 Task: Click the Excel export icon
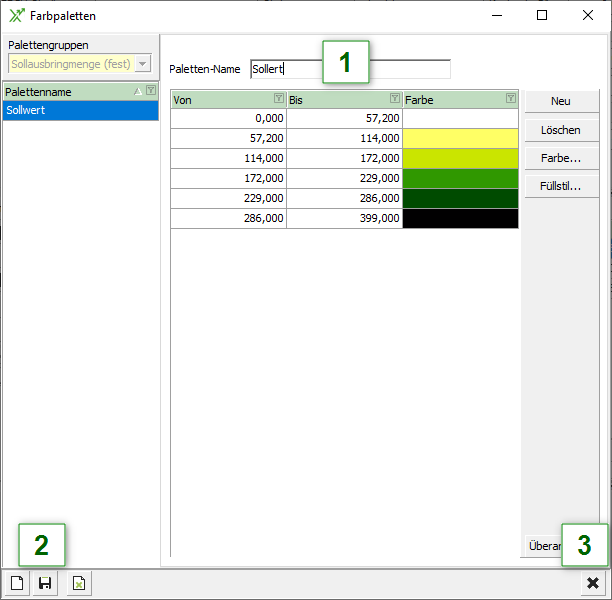point(79,583)
